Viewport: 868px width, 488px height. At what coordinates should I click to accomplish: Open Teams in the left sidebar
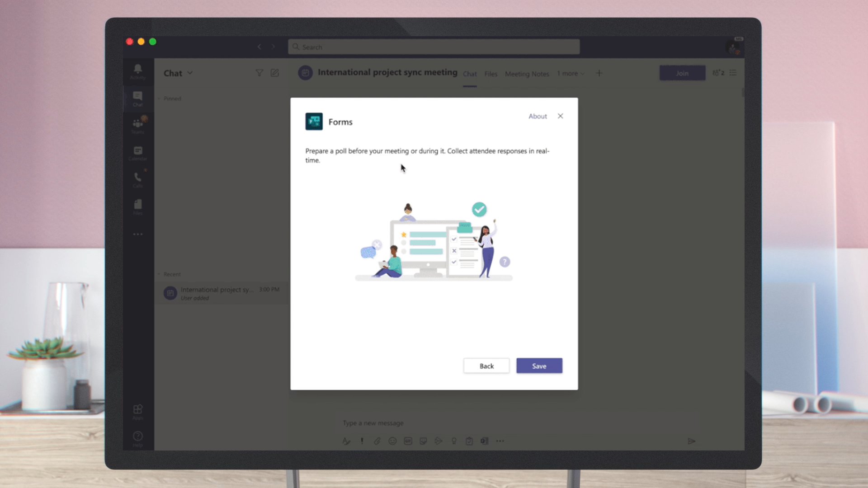click(138, 125)
